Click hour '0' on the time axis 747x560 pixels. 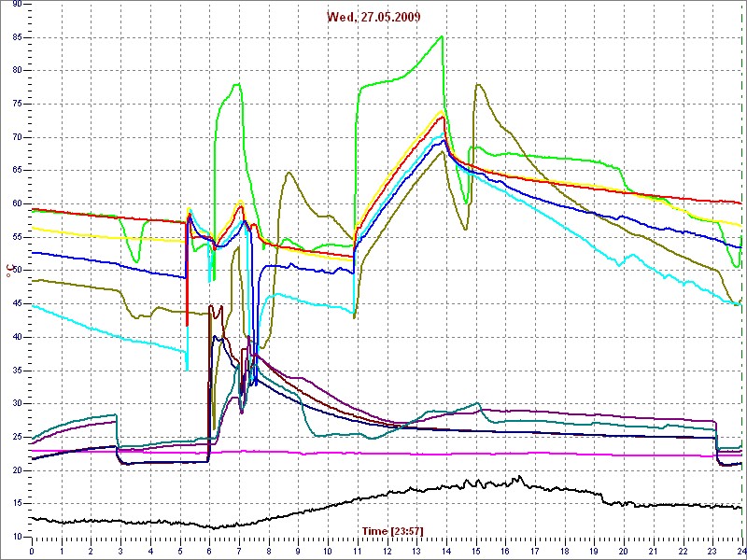32,551
